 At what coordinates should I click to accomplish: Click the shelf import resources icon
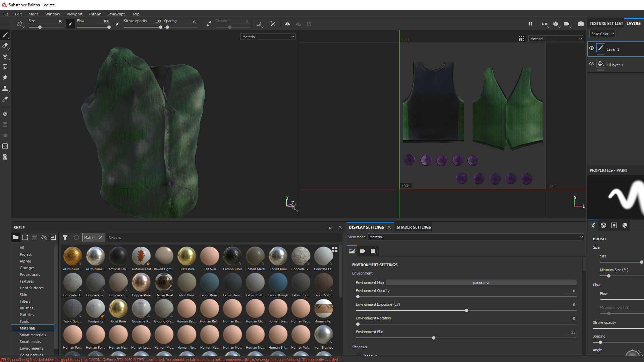click(x=53, y=237)
